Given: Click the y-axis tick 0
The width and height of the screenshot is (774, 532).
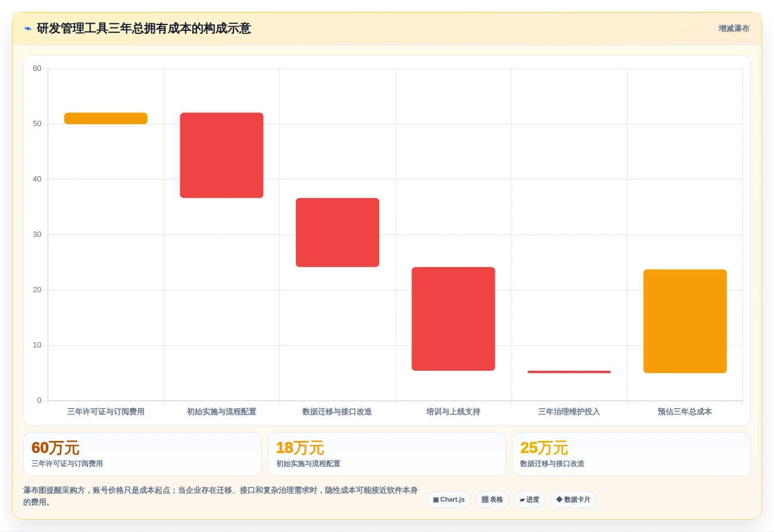Looking at the screenshot, I should pyautogui.click(x=39, y=400).
